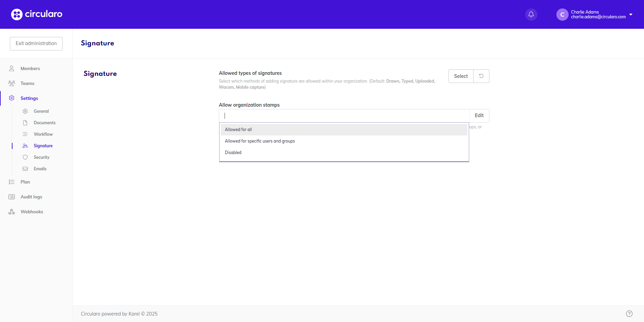Open General settings submenu item

(x=41, y=111)
